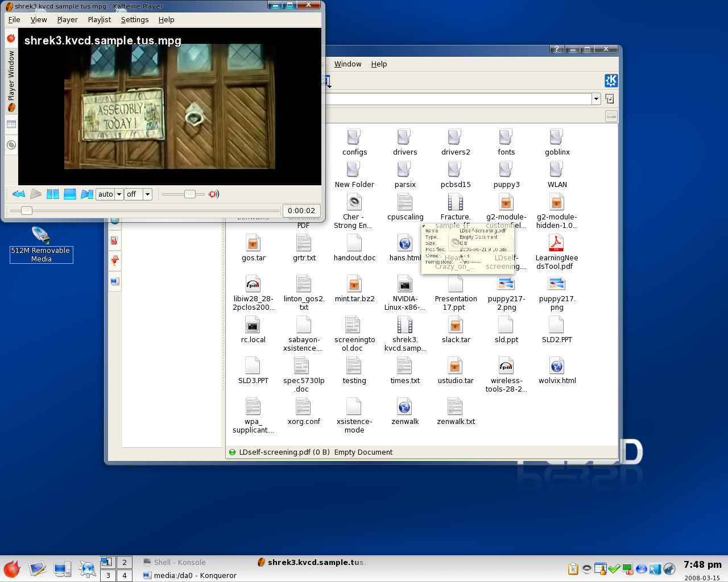The image size is (728, 582).
Task: Click the 0:00:02 playback time display
Action: pos(301,211)
